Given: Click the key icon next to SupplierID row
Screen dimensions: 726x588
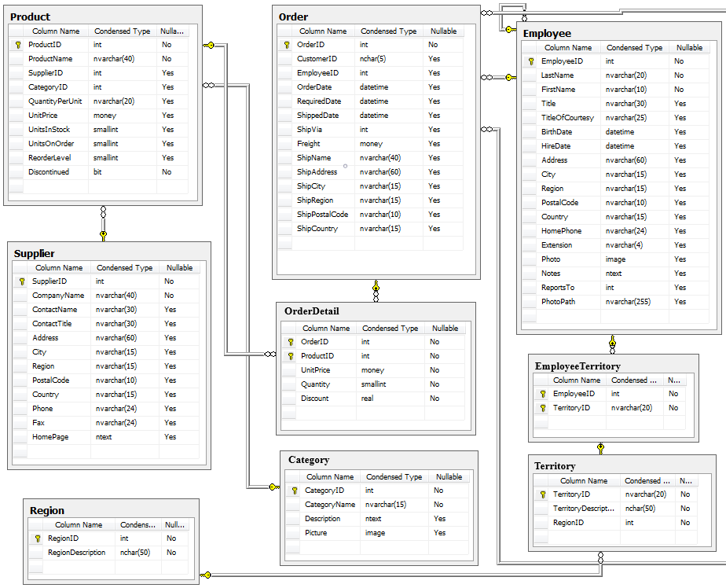Looking at the screenshot, I should click(22, 281).
